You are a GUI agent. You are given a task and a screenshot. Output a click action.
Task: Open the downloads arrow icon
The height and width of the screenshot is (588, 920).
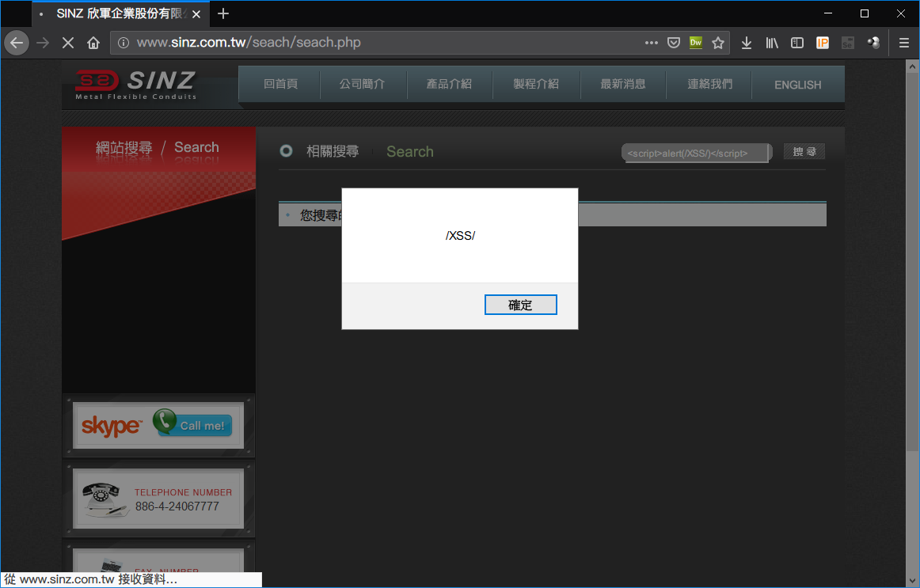point(747,43)
